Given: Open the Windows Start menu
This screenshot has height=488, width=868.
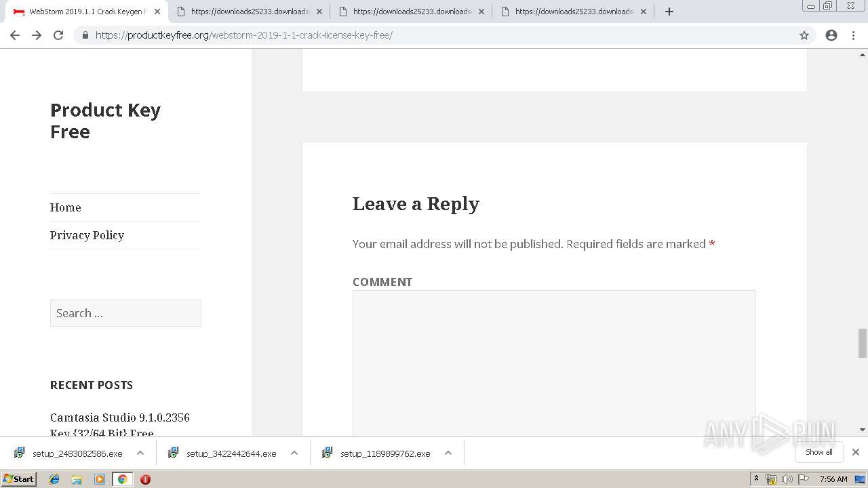Looking at the screenshot, I should pos(18,479).
